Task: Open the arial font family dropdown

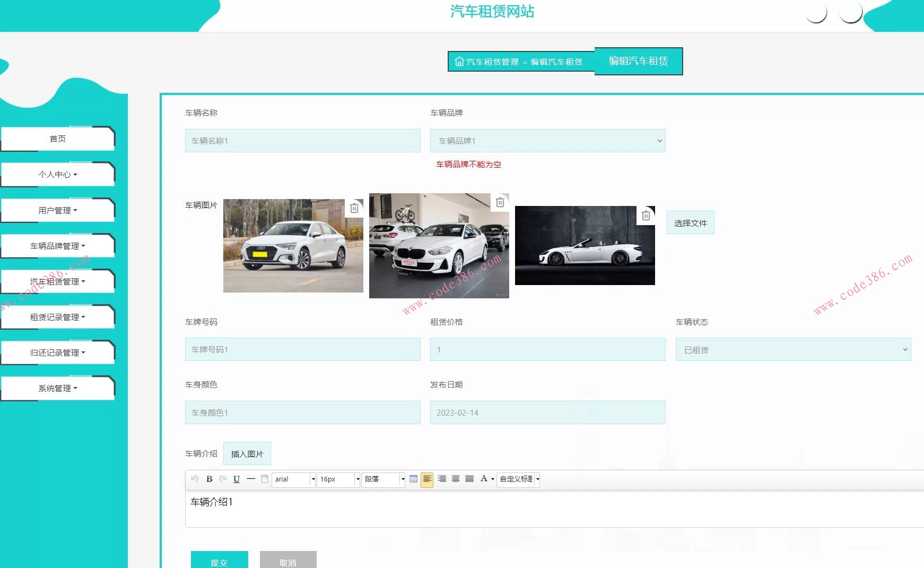Action: [x=294, y=479]
